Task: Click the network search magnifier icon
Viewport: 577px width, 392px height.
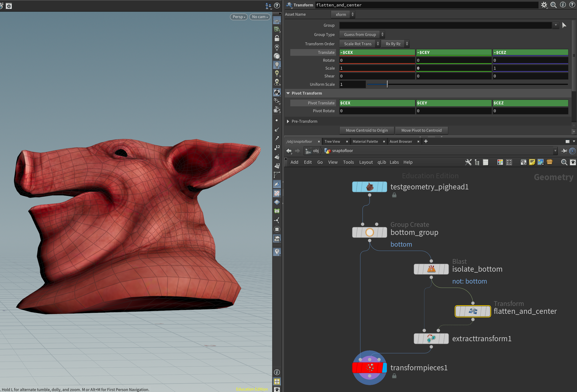Action: (x=564, y=162)
